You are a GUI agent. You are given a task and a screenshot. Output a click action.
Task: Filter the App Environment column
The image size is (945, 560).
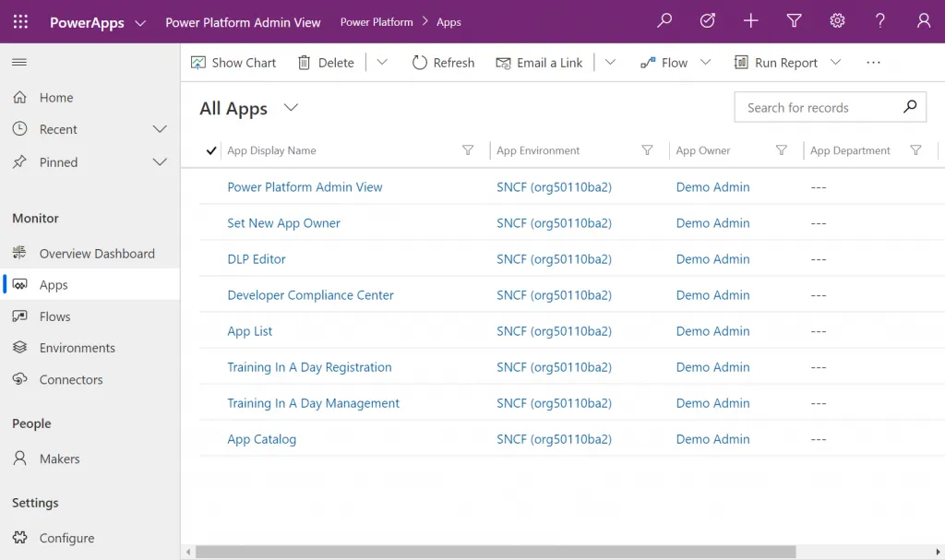pos(647,150)
